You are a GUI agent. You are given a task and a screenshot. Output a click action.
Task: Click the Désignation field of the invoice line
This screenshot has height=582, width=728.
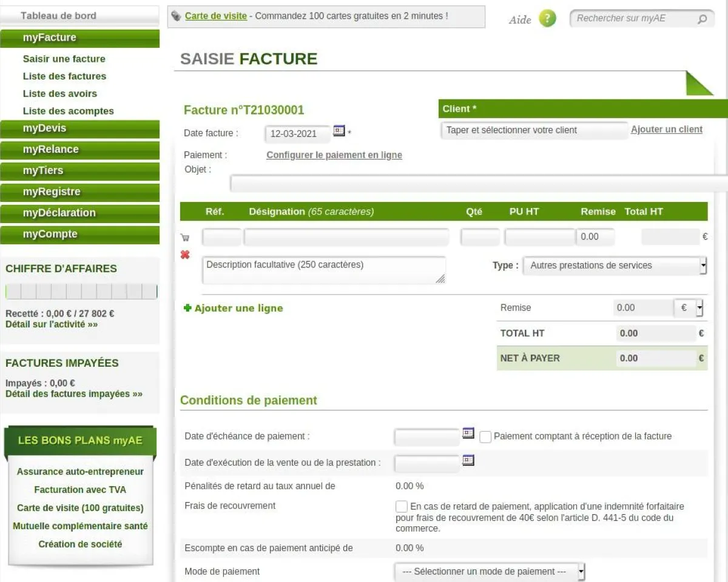[x=346, y=237]
